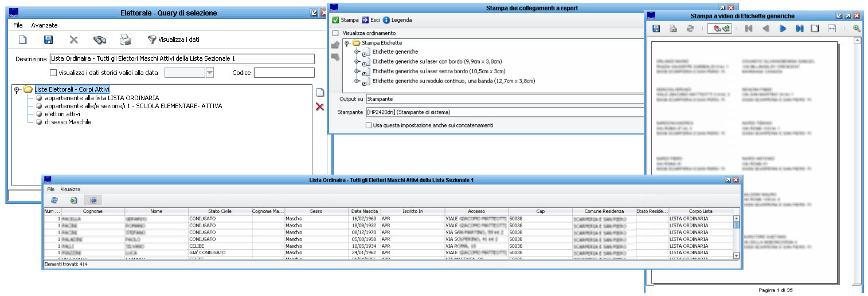Open the Visualizza menu of the results window
Screen dimensions: 868x296
click(x=71, y=189)
